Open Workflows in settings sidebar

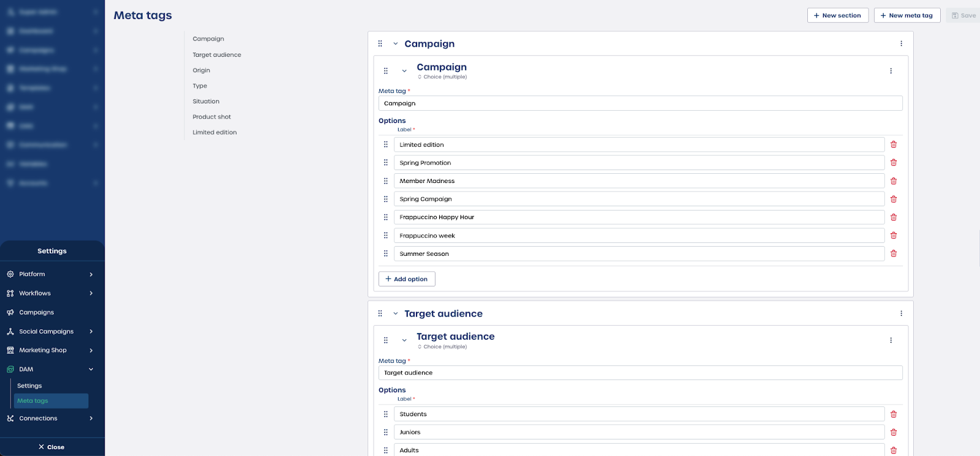[x=35, y=293]
